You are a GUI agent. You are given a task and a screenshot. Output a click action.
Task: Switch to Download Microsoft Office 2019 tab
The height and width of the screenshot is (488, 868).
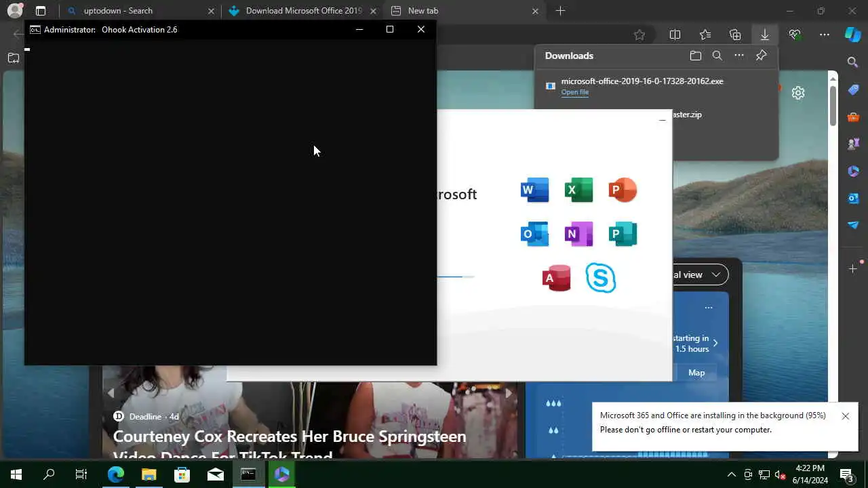pos(304,11)
